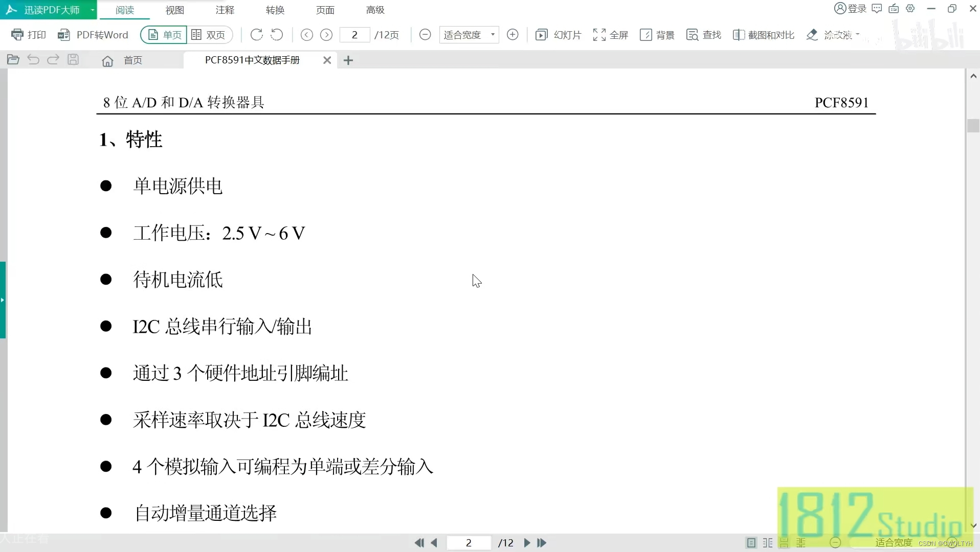Image resolution: width=980 pixels, height=552 pixels.
Task: Switch to the 注释 annotation tab
Action: click(x=224, y=10)
